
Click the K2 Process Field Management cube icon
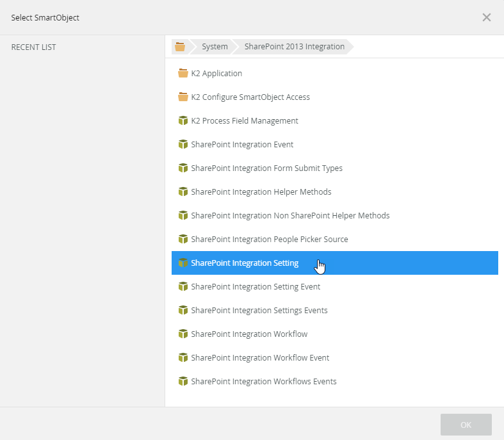click(x=183, y=121)
